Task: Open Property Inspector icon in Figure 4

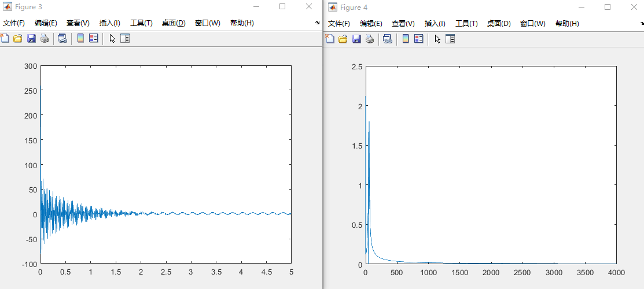Action: coord(450,39)
